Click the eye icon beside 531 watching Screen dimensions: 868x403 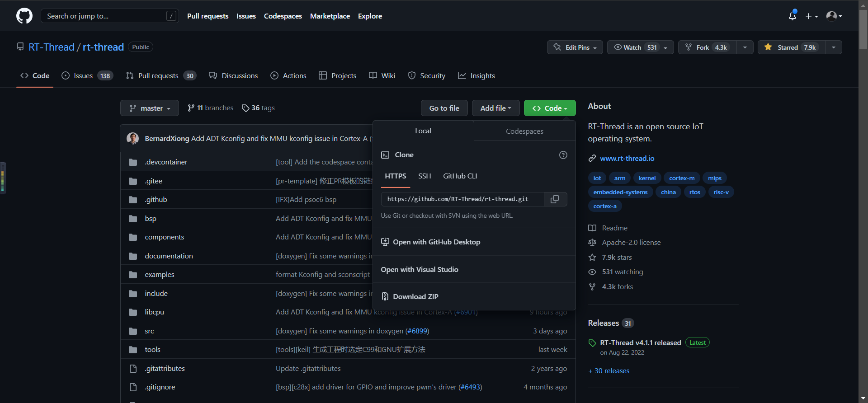592,272
